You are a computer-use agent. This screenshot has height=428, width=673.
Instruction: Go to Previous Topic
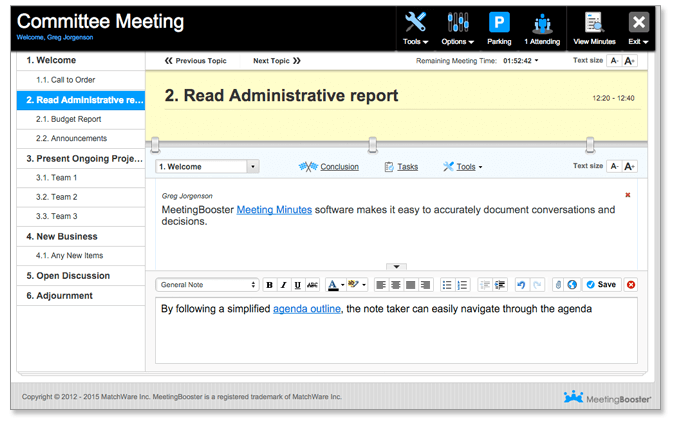click(195, 61)
